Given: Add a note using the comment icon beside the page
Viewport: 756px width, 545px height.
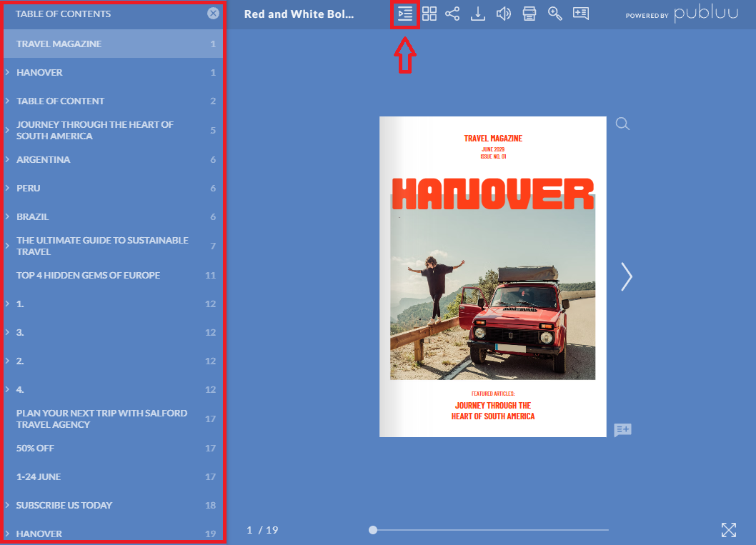Looking at the screenshot, I should (x=622, y=430).
